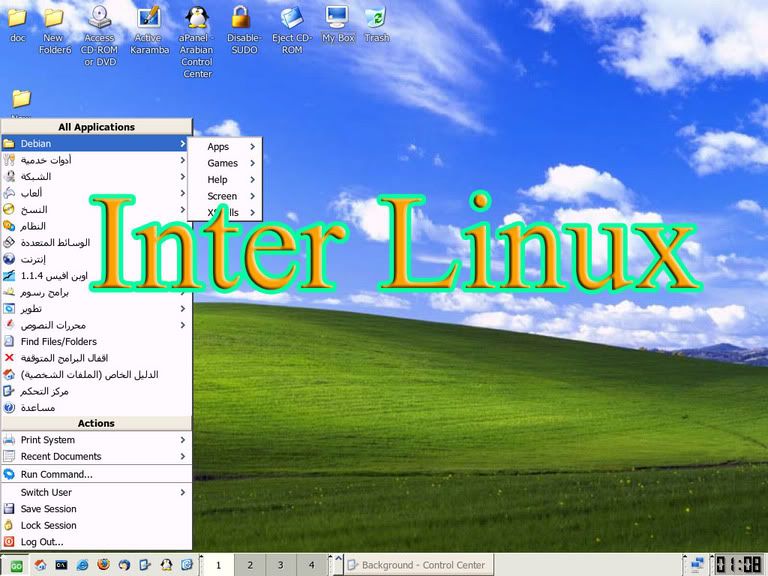The height and width of the screenshot is (576, 768).
Task: Click Run Command... menu entry
Action: pos(96,474)
